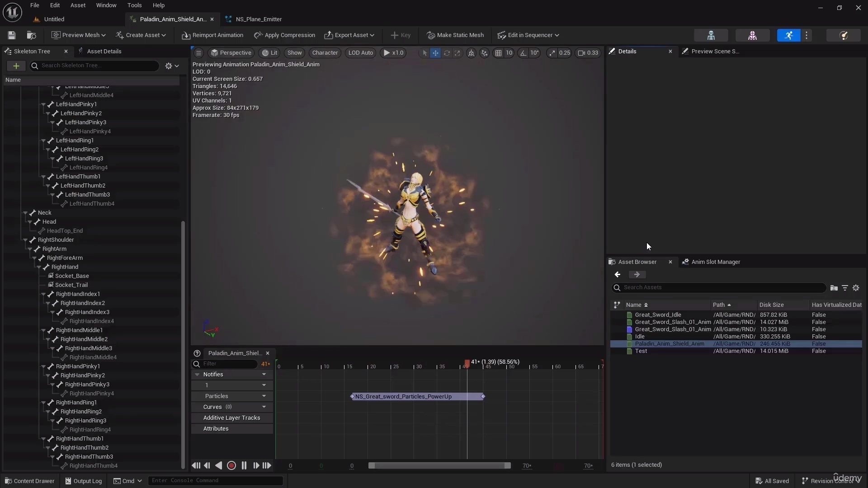Toggle the record button in the animation timeline
Viewport: 868px width, 488px height.
coord(231,465)
